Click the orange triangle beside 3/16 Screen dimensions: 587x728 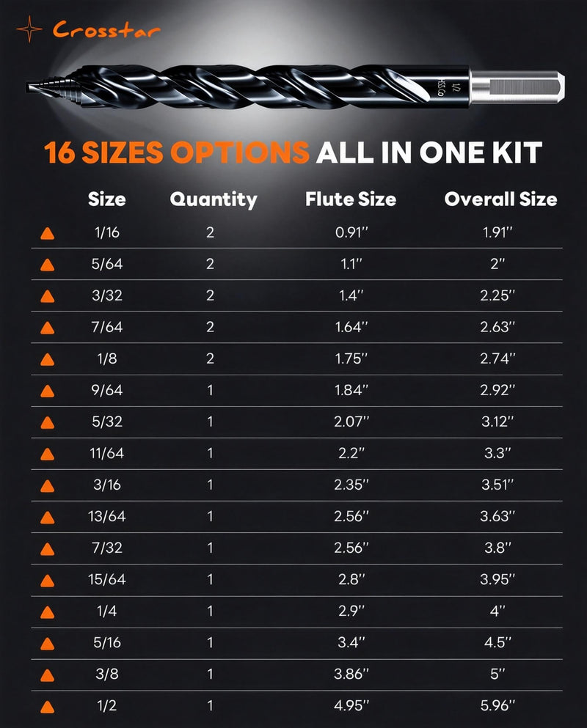[48, 486]
